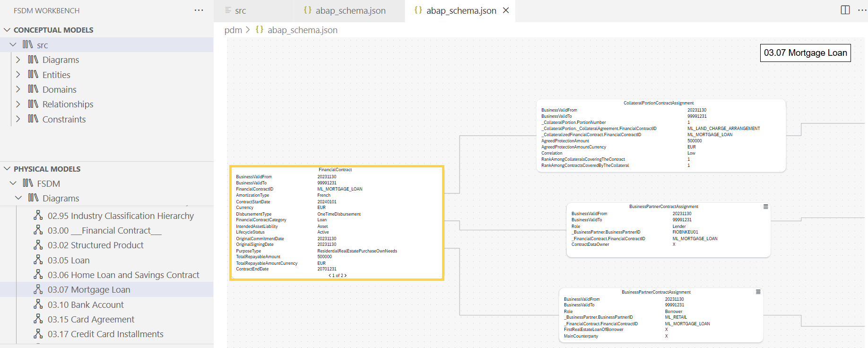Screen dimensions: 868x348
Task: Open editor more actions ellipsis
Action: (x=862, y=10)
